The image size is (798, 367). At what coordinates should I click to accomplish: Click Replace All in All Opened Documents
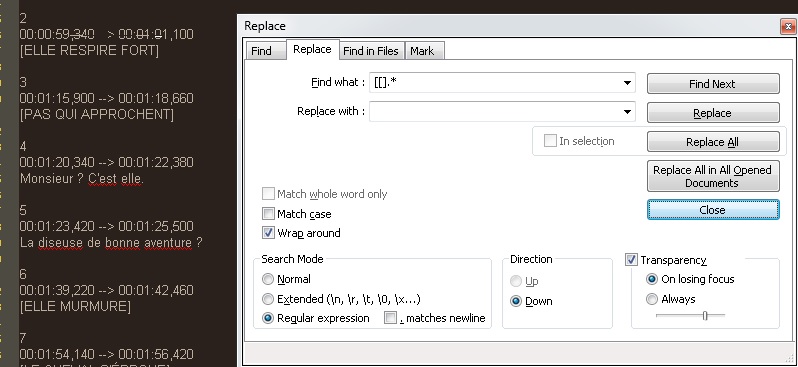click(x=712, y=176)
